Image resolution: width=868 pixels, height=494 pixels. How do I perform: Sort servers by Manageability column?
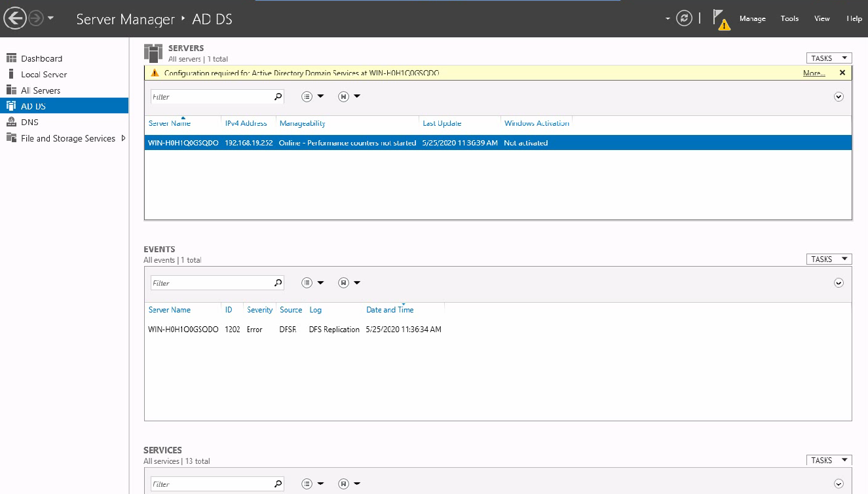pyautogui.click(x=303, y=123)
